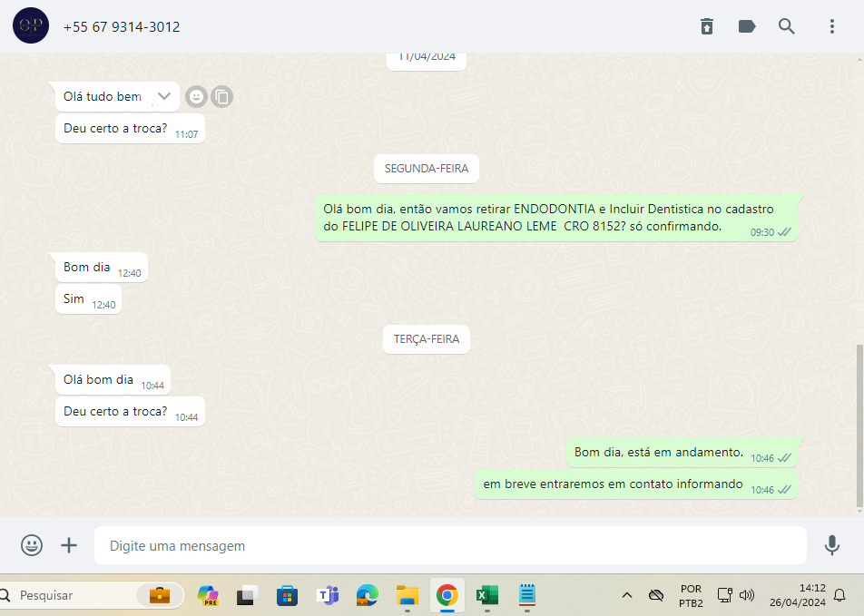Open Excel from the taskbar

(x=487, y=596)
